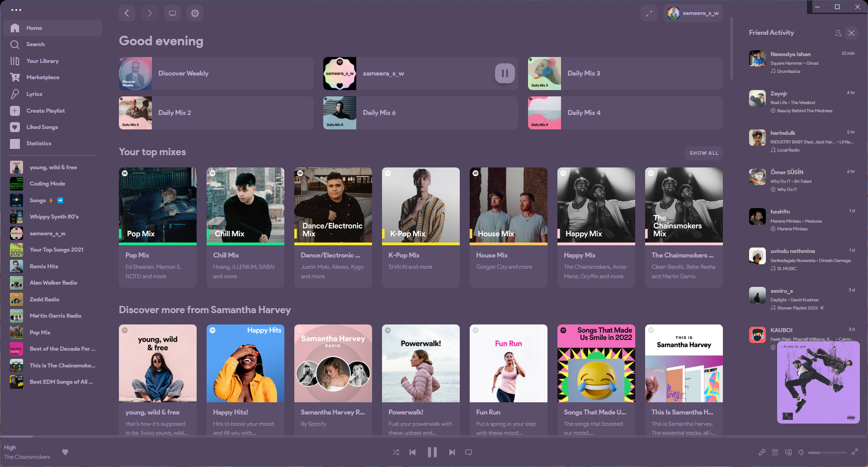Open Songs That Made Us Smile card
The height and width of the screenshot is (467, 868).
pyautogui.click(x=596, y=380)
